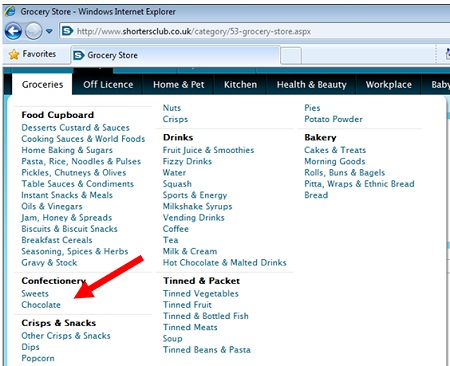This screenshot has height=366, width=450.
Task: Open Breakfast Cereals link
Action: (57, 240)
